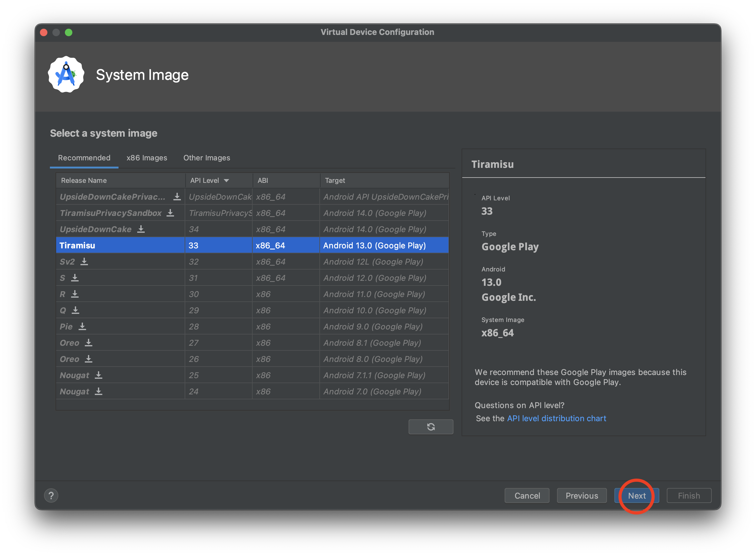This screenshot has width=756, height=556.
Task: Click the Release Name column header
Action: pos(84,181)
